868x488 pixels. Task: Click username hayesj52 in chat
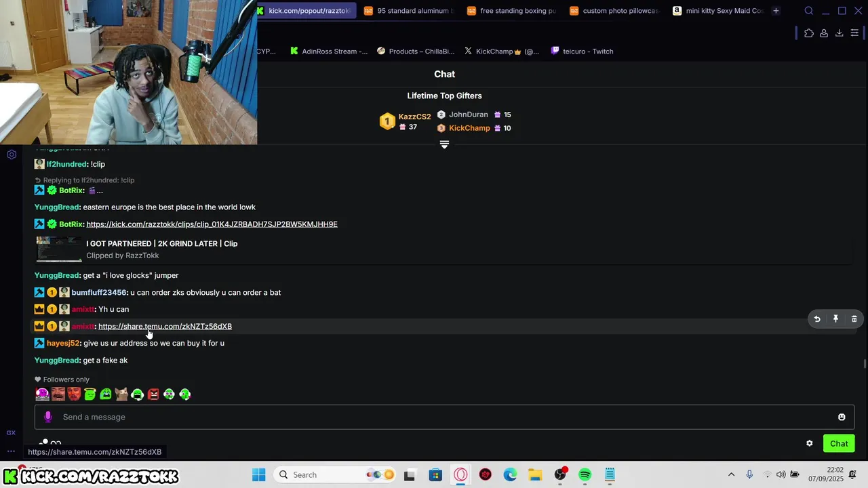pyautogui.click(x=63, y=343)
